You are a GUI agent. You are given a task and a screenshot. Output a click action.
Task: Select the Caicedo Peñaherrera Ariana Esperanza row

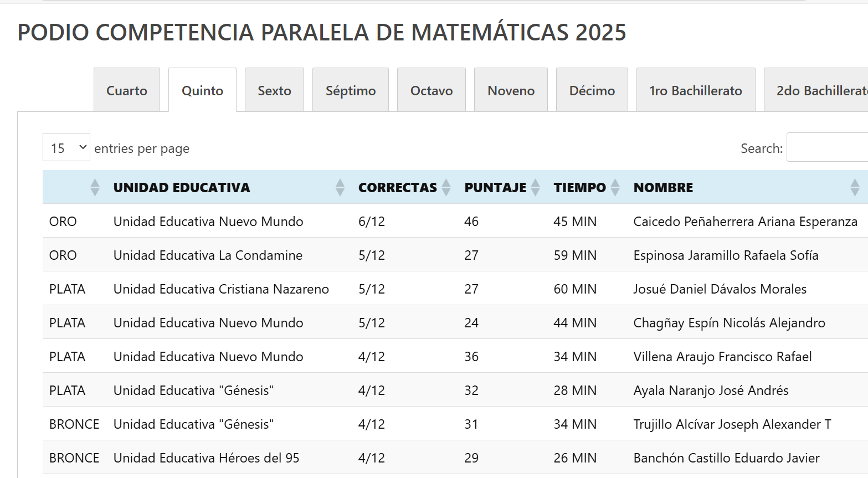(x=745, y=222)
